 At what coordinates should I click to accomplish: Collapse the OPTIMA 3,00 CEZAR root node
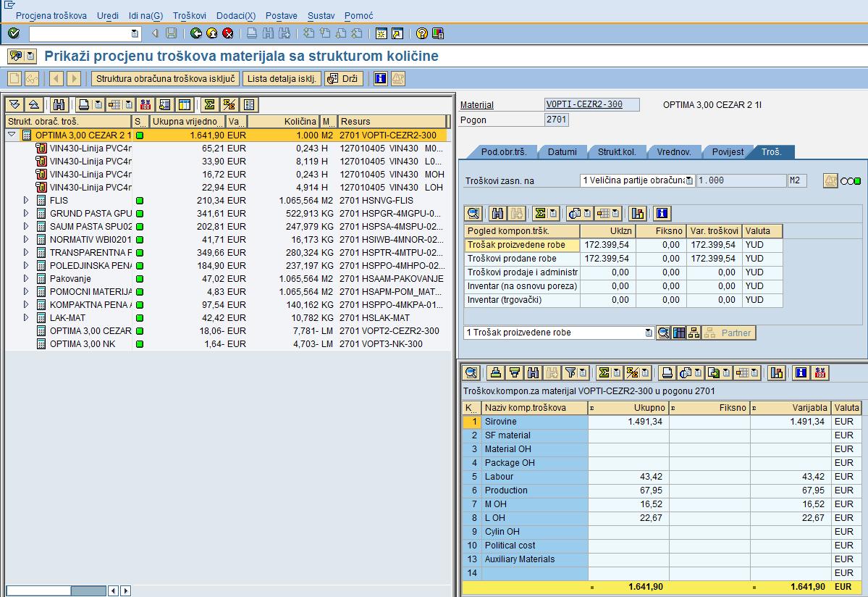point(12,135)
